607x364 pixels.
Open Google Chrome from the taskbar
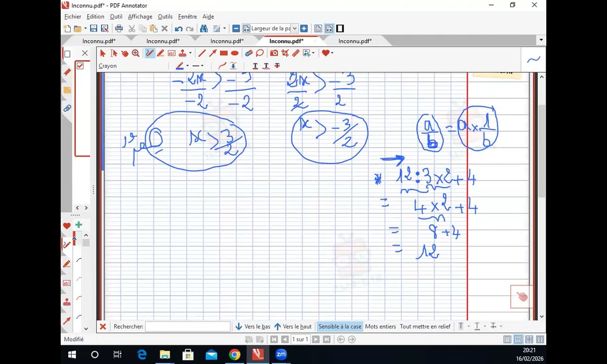pyautogui.click(x=234, y=354)
